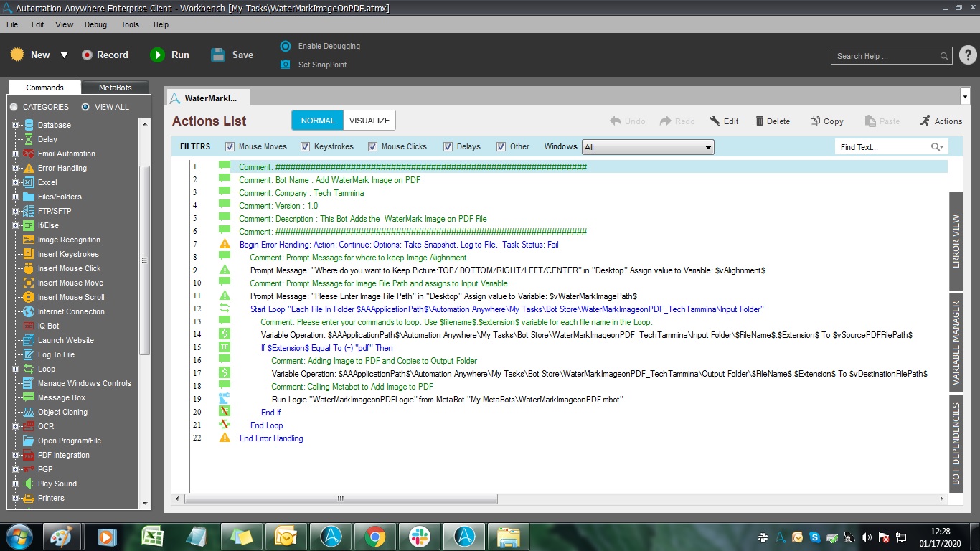Click the Delete trash icon

[x=760, y=121]
